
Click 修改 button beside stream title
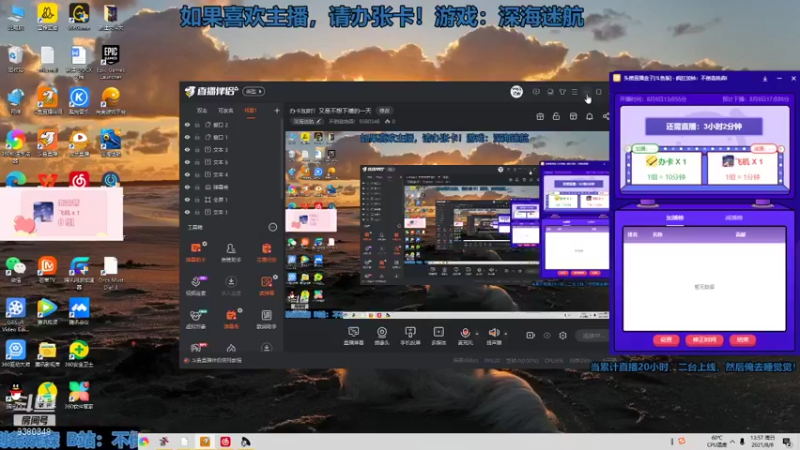point(385,111)
